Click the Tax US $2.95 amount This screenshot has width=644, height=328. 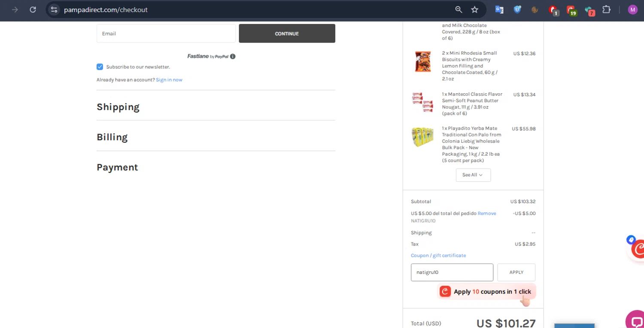pos(525,244)
